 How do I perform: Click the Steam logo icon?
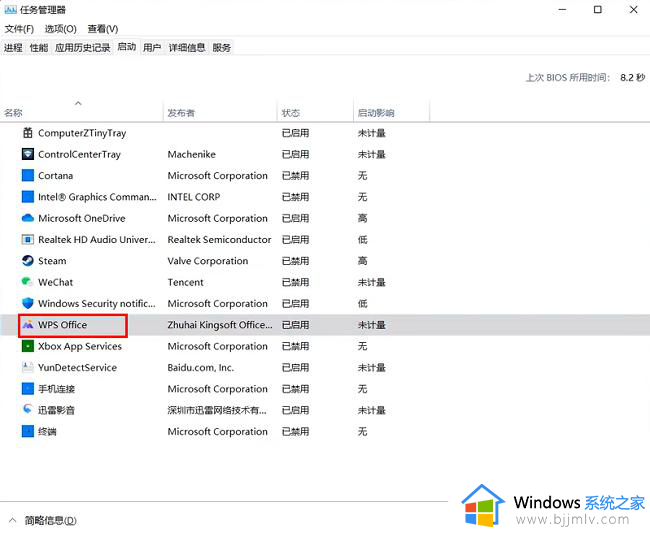[28, 261]
